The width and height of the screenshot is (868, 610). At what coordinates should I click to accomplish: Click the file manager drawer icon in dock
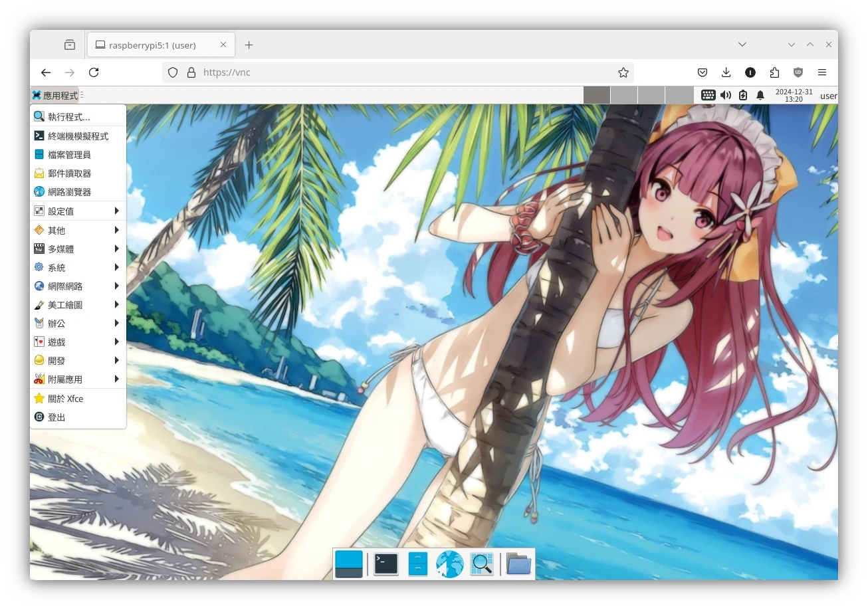click(417, 564)
